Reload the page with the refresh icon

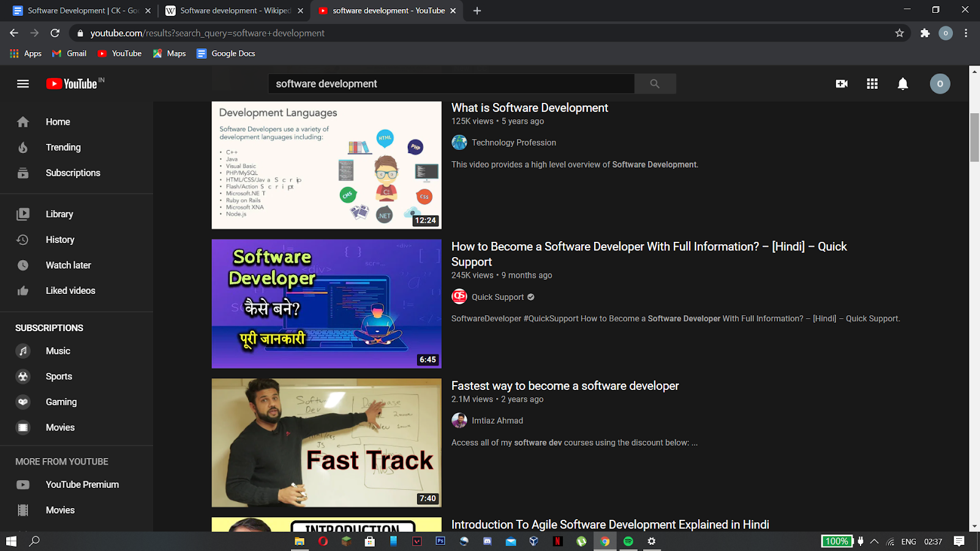(55, 33)
